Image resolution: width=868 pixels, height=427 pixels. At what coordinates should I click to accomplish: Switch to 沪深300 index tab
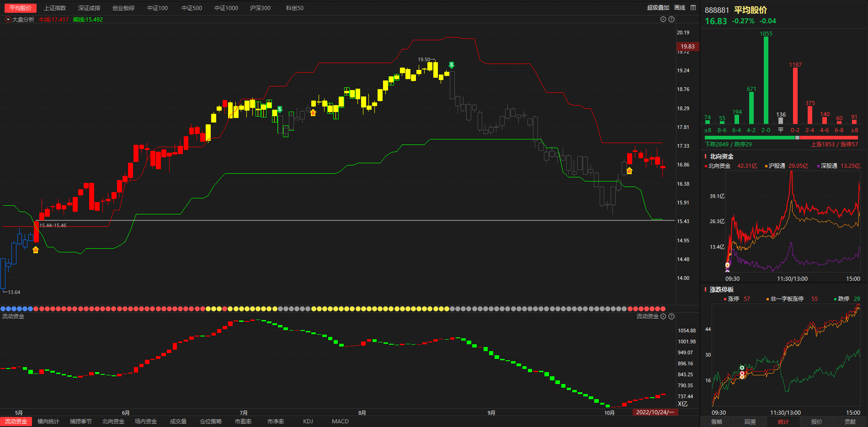[260, 8]
